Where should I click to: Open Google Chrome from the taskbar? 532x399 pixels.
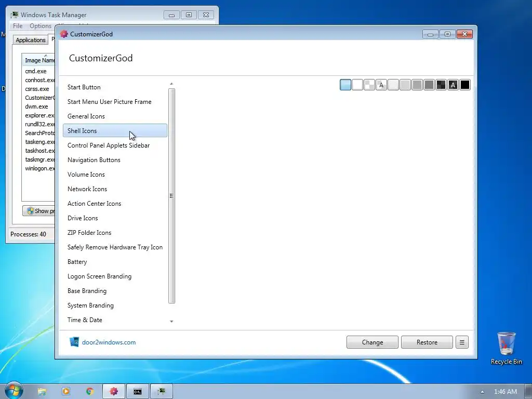click(89, 392)
